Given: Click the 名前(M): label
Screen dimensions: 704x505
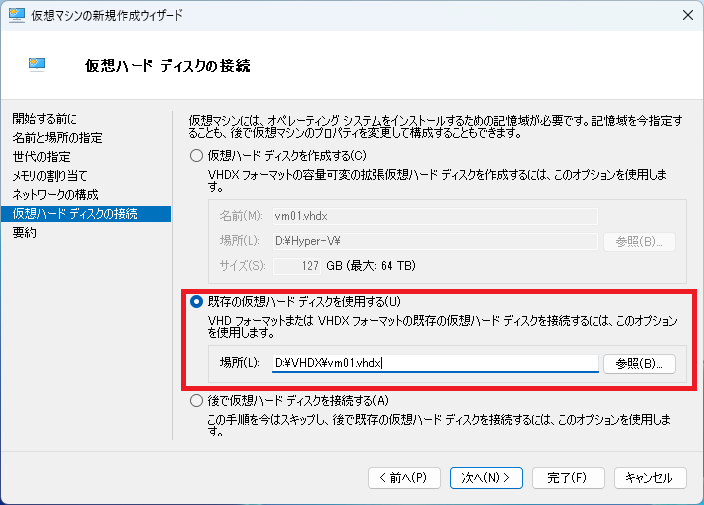Looking at the screenshot, I should pyautogui.click(x=241, y=216).
